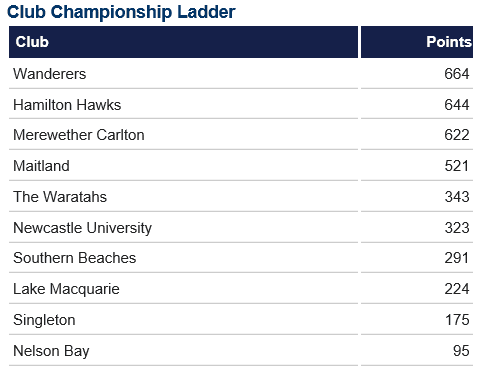This screenshot has width=481, height=371.
Task: Select the Lake Macquarie row
Action: [241, 289]
